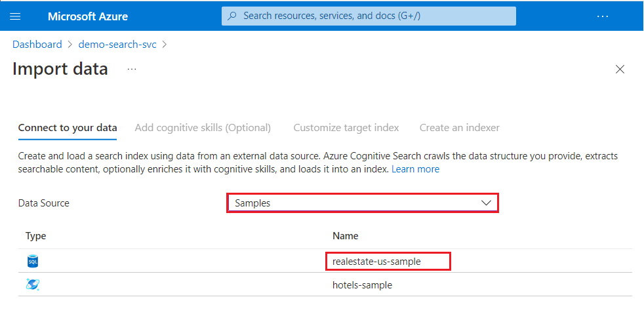The width and height of the screenshot is (644, 314).
Task: Open the Learn more link
Action: [x=415, y=169]
